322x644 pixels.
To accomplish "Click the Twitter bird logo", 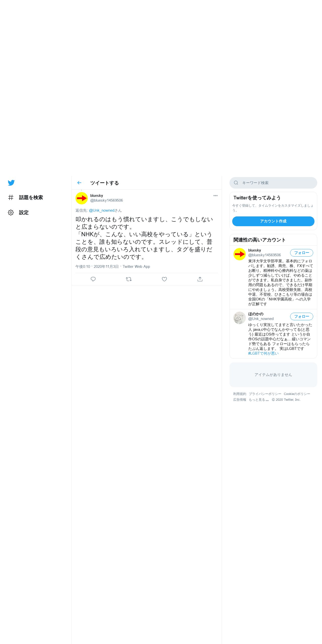I will point(11,183).
